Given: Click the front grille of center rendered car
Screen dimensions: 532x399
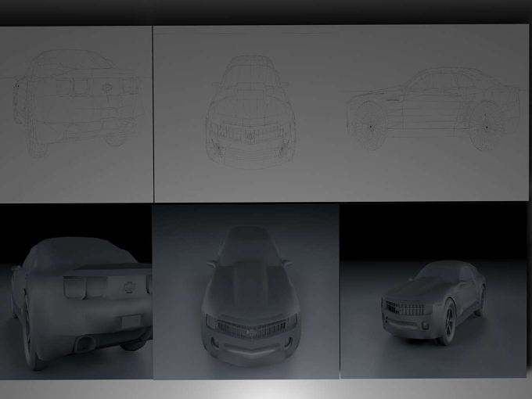Looking at the screenshot, I should tap(251, 328).
